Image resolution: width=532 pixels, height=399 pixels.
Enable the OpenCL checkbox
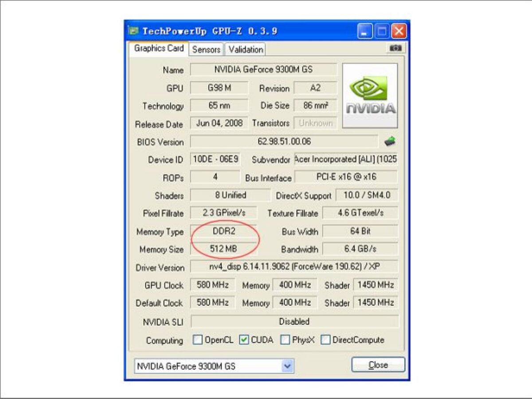click(198, 340)
